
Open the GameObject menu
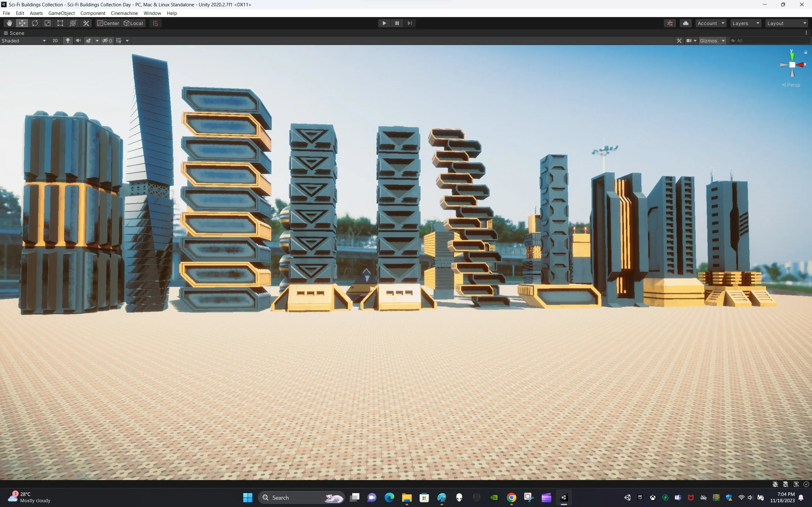pos(62,13)
